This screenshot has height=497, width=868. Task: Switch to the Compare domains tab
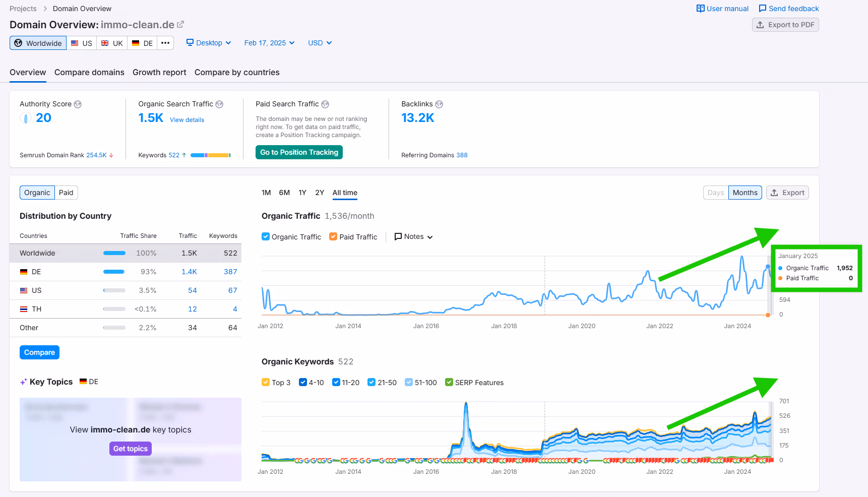(89, 72)
